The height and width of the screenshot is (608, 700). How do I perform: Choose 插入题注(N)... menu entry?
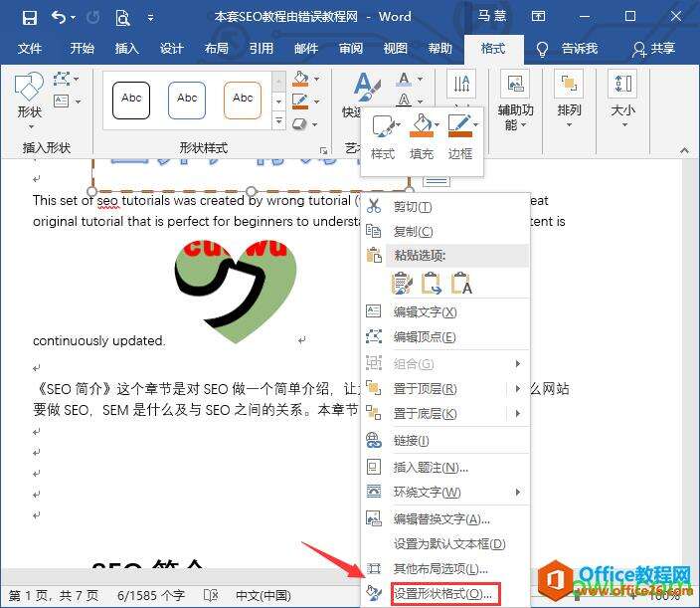[445, 468]
